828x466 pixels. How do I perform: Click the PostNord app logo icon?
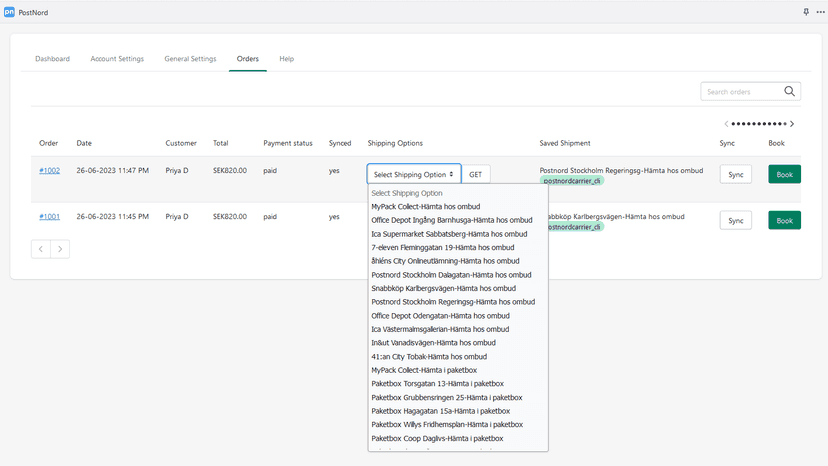(x=9, y=12)
